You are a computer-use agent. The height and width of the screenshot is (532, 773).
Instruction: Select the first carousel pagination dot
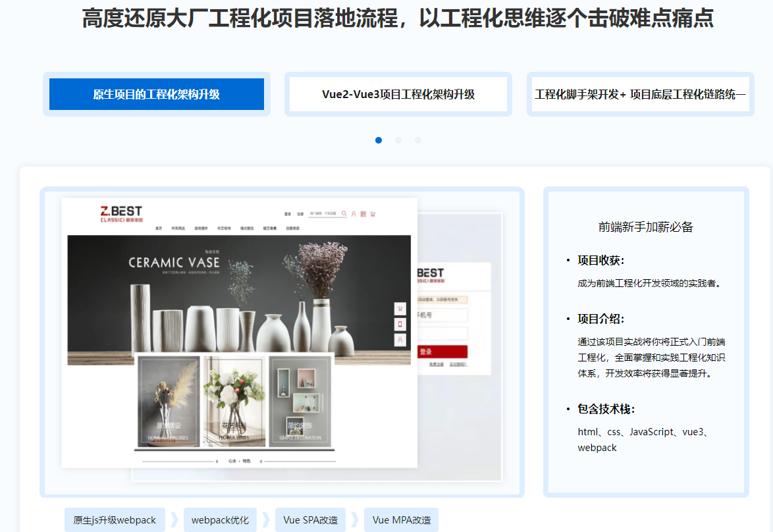[379, 140]
